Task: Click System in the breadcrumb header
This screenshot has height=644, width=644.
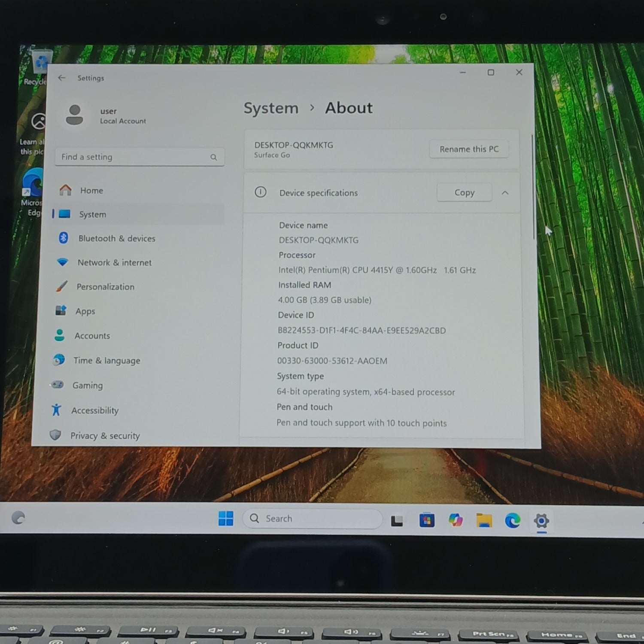Action: click(x=271, y=108)
